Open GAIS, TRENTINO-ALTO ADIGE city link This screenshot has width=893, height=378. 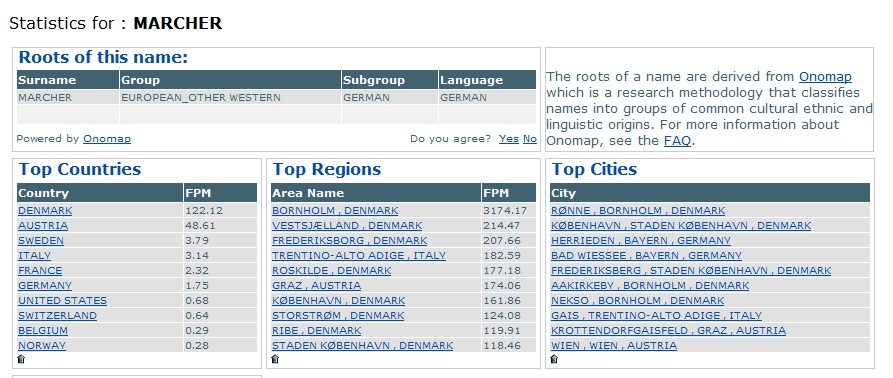tap(656, 315)
